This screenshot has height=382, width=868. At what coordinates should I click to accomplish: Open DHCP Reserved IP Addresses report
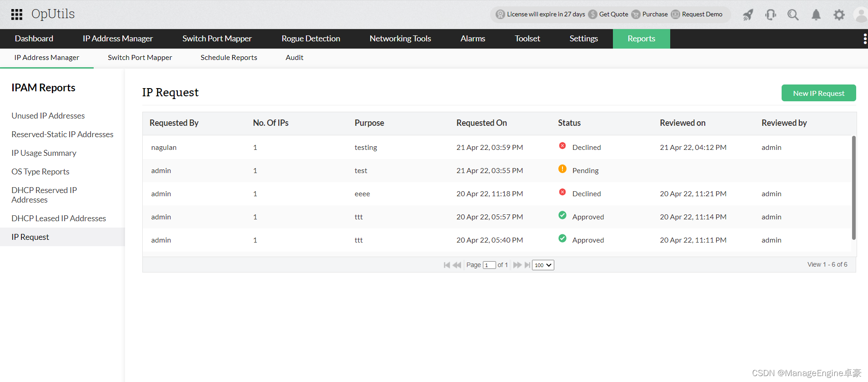(44, 195)
